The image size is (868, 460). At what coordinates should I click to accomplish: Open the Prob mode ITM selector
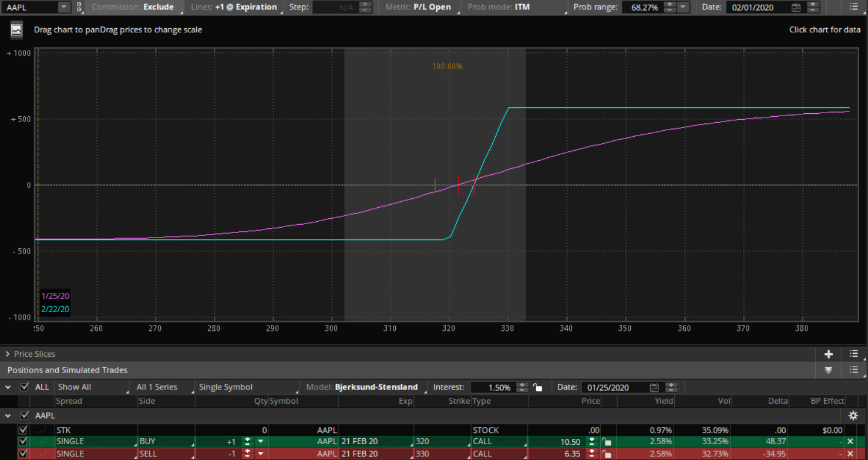(515, 7)
